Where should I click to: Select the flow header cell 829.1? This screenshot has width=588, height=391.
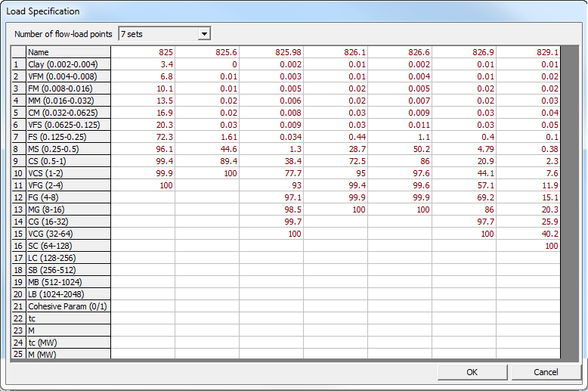tap(528, 52)
